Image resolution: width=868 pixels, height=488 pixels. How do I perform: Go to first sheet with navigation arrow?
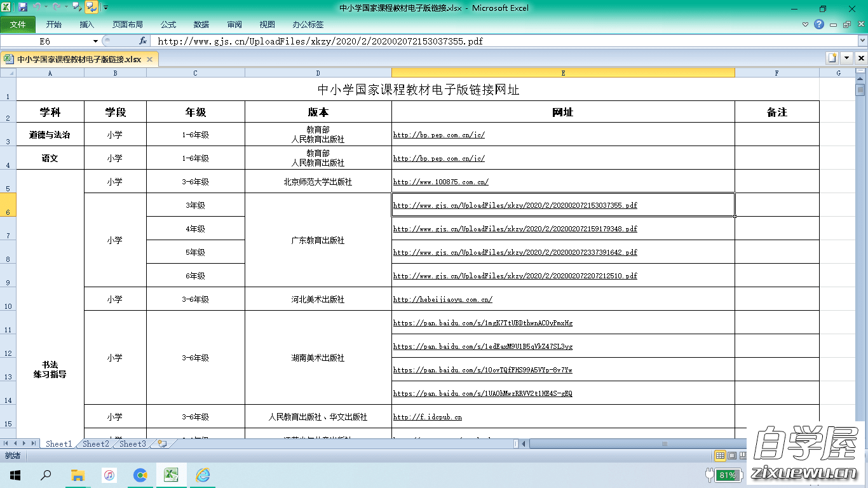click(6, 444)
